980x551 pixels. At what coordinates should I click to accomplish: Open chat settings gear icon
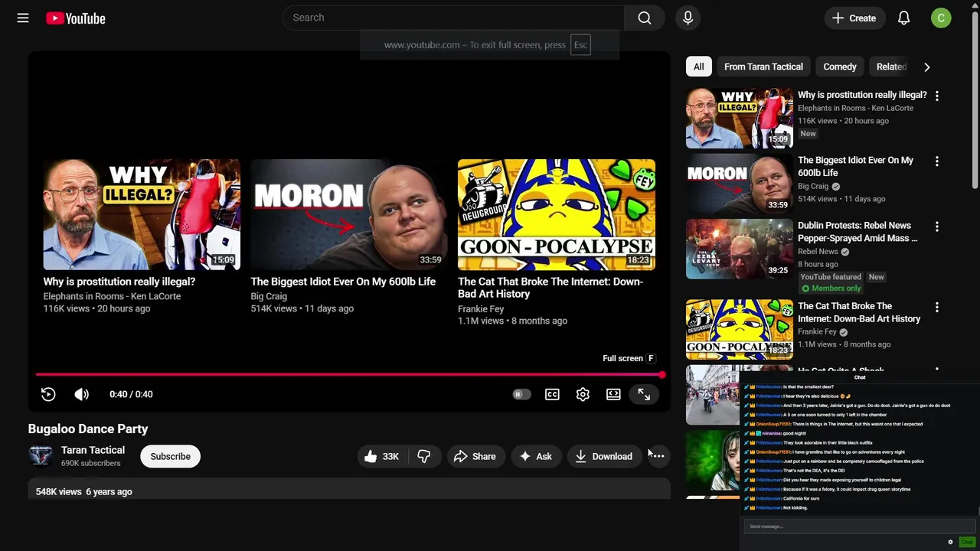point(950,542)
